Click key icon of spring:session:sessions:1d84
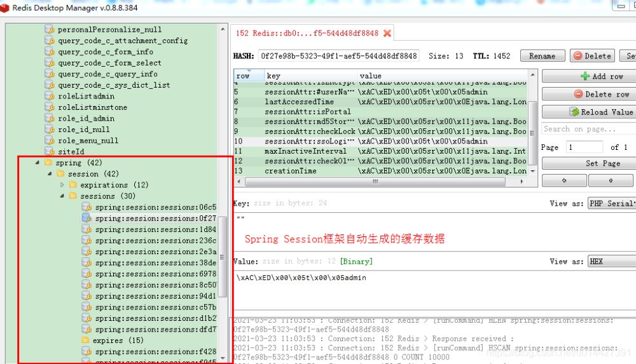This screenshot has width=636, height=364. pyautogui.click(x=86, y=229)
